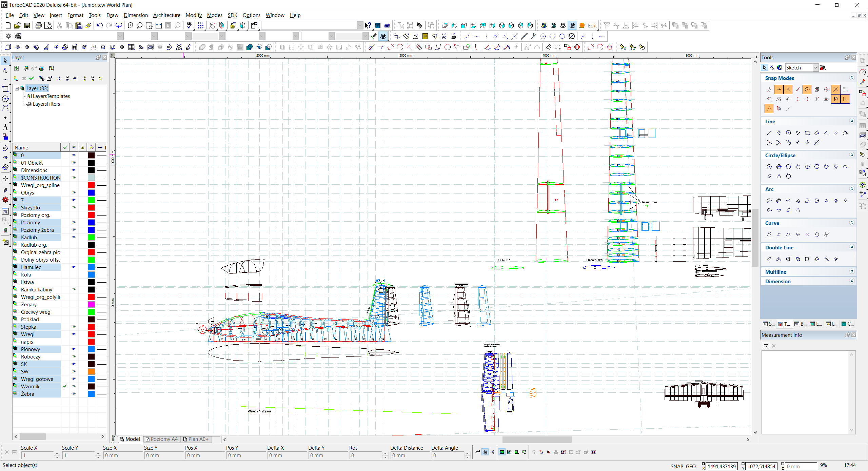Toggle visibility of the Hamulec layer

74,267
